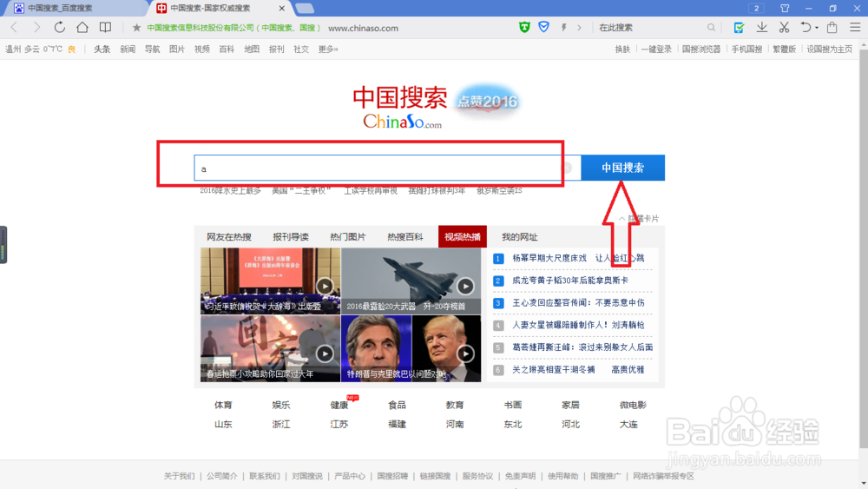Expand the arrow next to the address bar icons

tap(580, 28)
